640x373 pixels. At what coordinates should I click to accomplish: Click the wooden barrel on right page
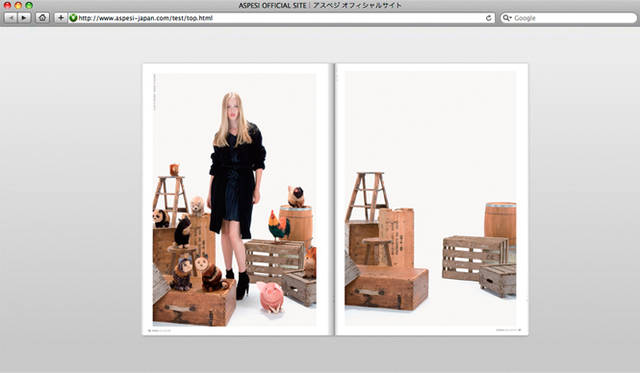[x=500, y=223]
